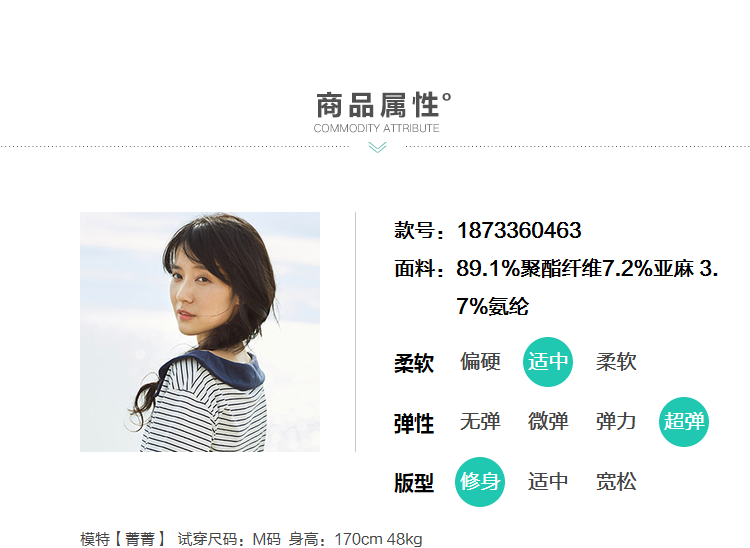The height and width of the screenshot is (548, 750).
Task: Choose 无弹 elasticity option
Action: pos(480,422)
